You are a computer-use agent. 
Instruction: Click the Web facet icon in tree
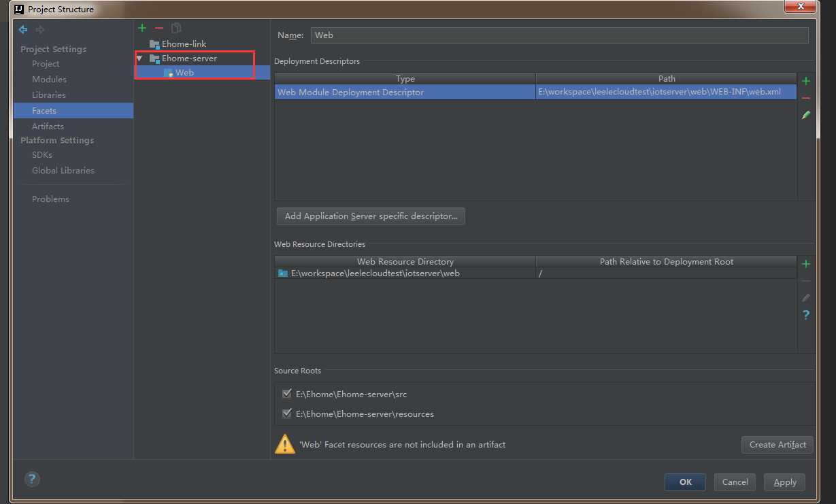(x=168, y=73)
